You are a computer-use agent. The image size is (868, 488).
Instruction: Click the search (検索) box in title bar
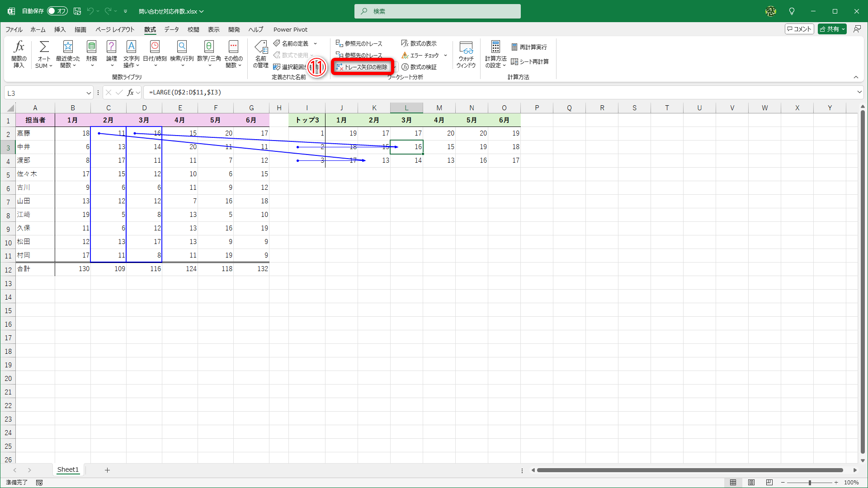(437, 11)
